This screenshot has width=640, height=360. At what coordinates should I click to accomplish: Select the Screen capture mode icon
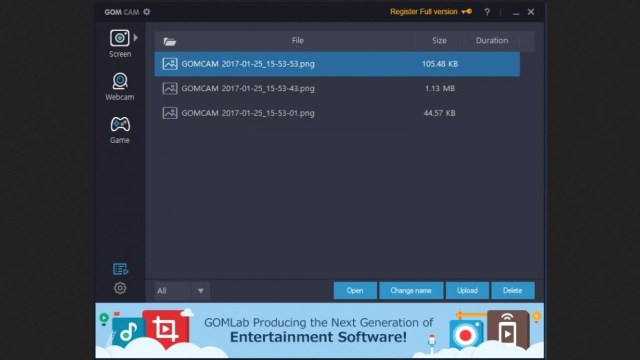120,38
